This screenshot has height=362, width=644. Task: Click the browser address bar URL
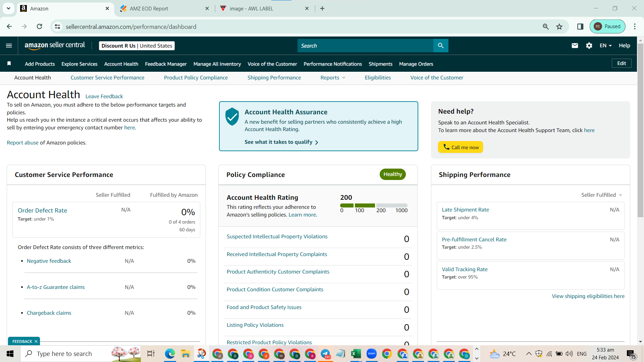[x=131, y=27]
